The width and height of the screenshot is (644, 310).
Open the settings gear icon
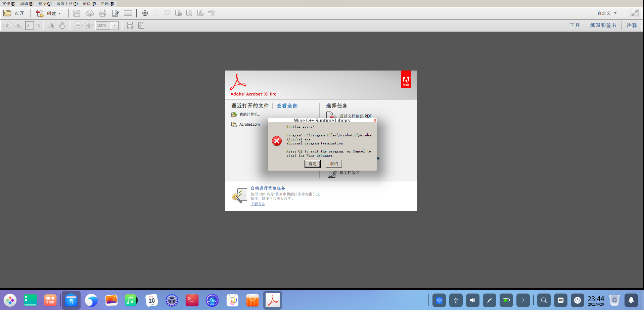145,13
